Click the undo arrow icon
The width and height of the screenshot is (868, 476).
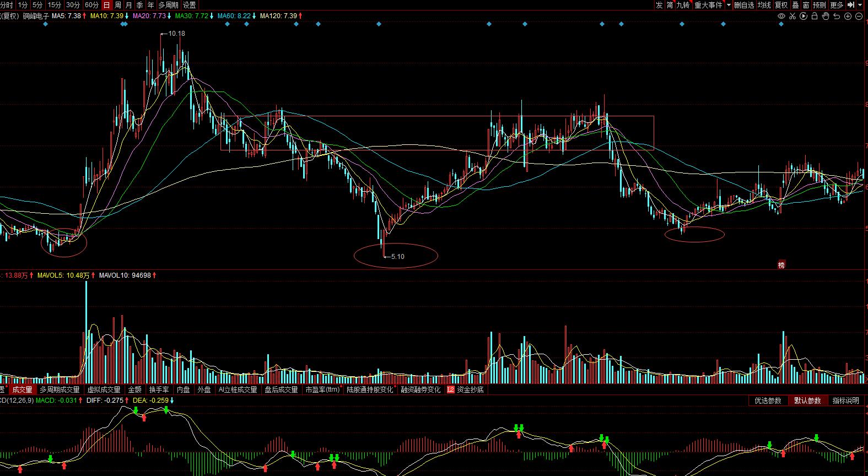pyautogui.click(x=837, y=17)
